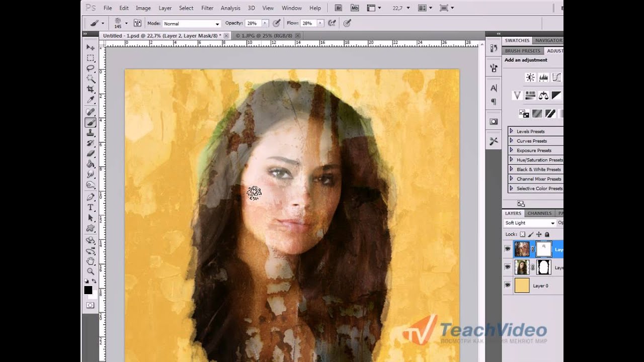Switch to the Swatches tab
Image resolution: width=644 pixels, height=362 pixels.
coord(517,40)
